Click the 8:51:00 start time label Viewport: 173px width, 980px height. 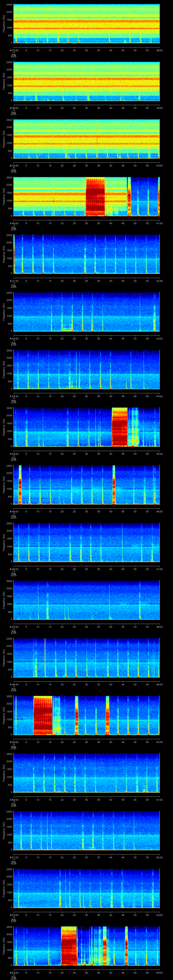(x=14, y=858)
